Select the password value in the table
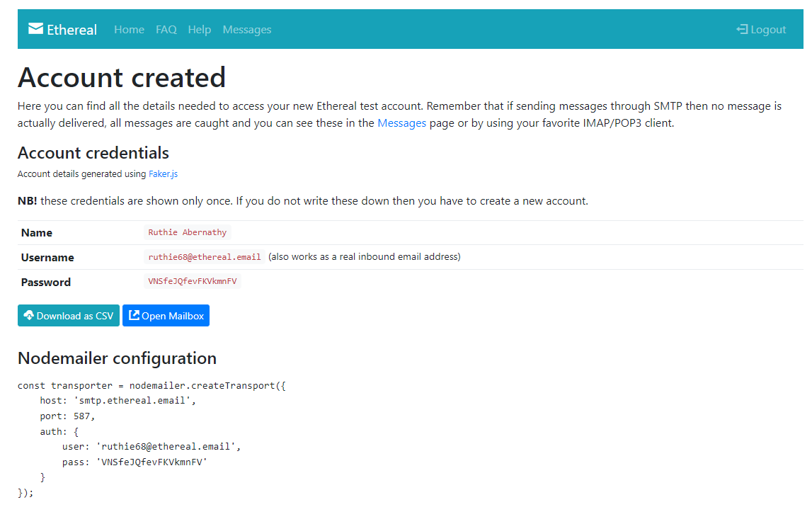This screenshot has width=812, height=507. click(x=192, y=281)
